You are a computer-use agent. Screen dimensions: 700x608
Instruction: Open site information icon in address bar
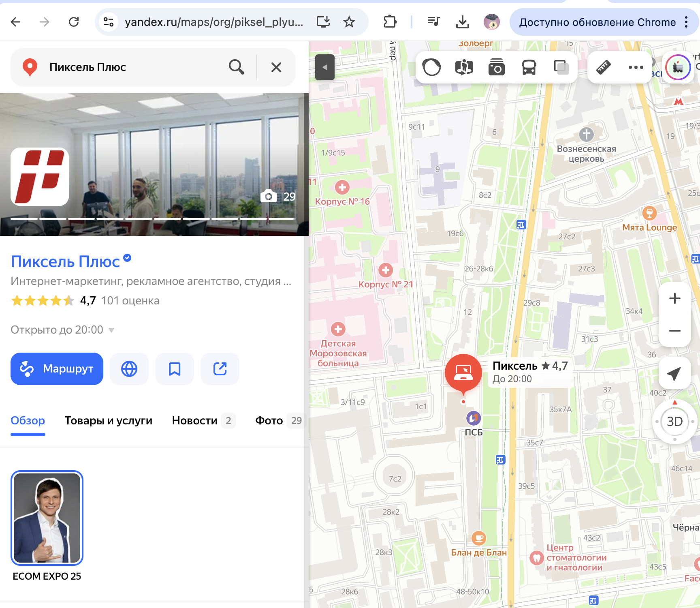tap(109, 22)
